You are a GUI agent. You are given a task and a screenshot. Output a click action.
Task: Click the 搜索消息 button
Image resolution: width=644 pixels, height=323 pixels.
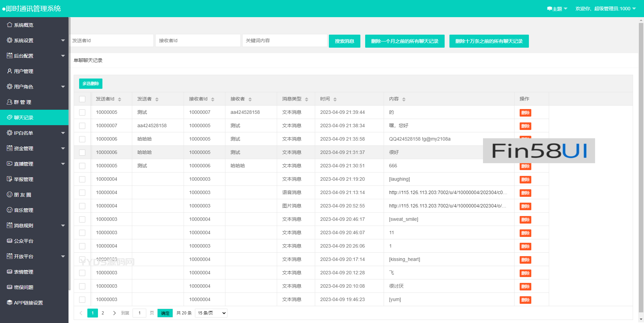tap(344, 41)
